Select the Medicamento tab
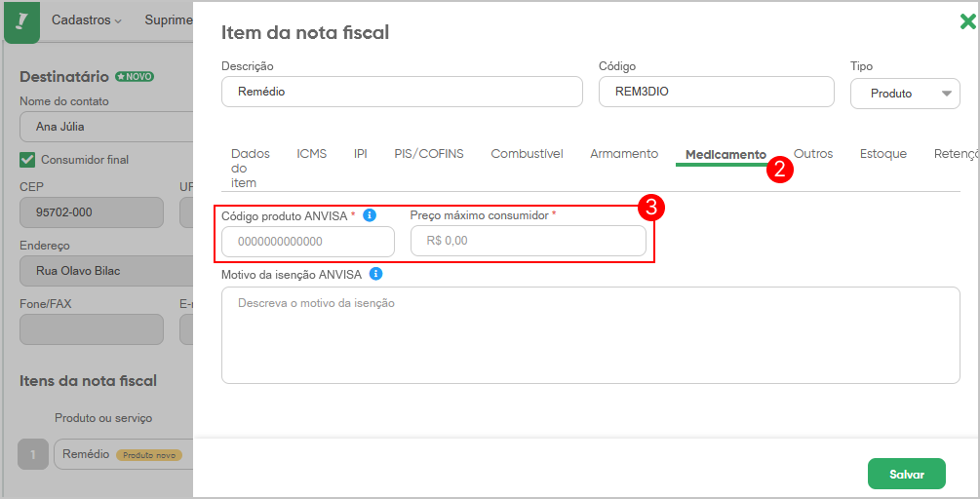Image resolution: width=980 pixels, height=499 pixels. [725, 154]
